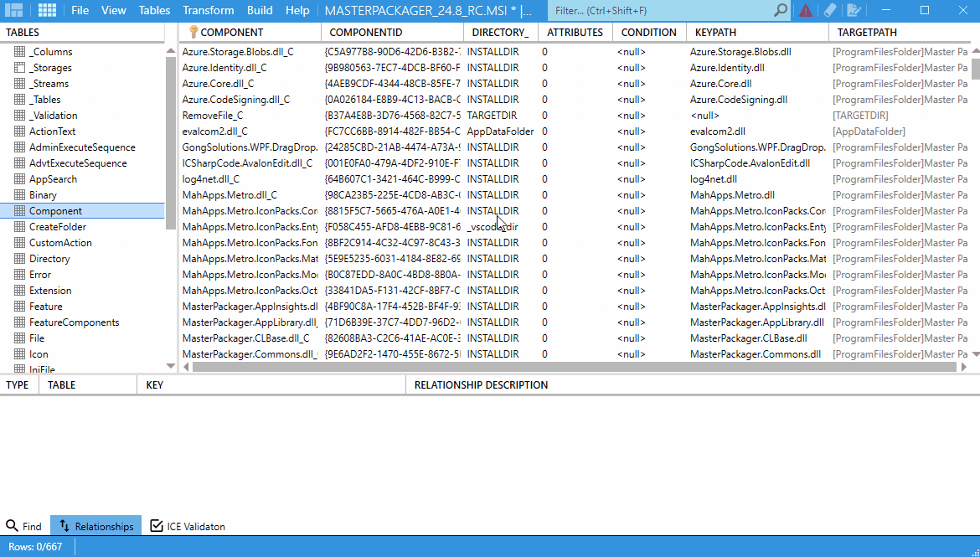Viewport: 980px width, 557px height.
Task: Select the _Tables table
Action: (x=44, y=100)
